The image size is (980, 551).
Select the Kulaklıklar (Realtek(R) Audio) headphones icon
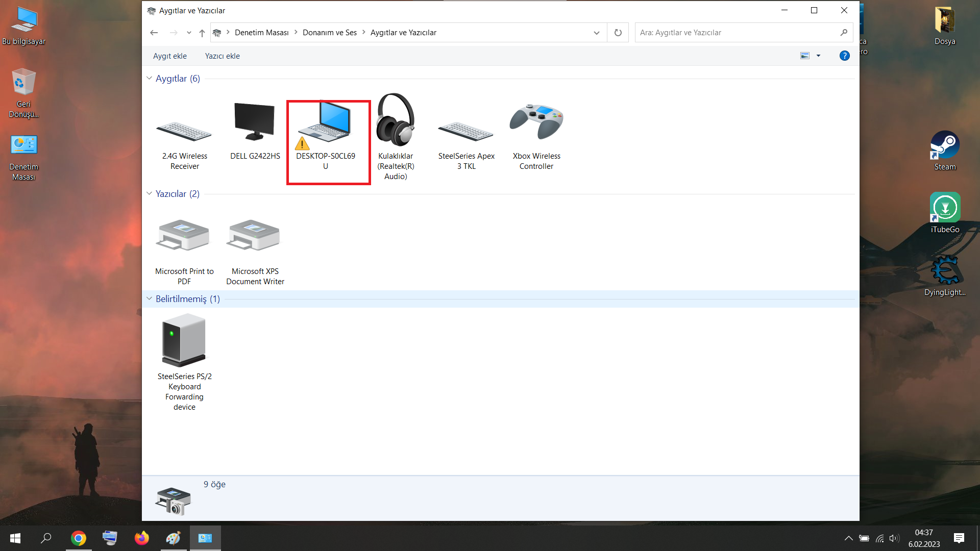coord(396,120)
